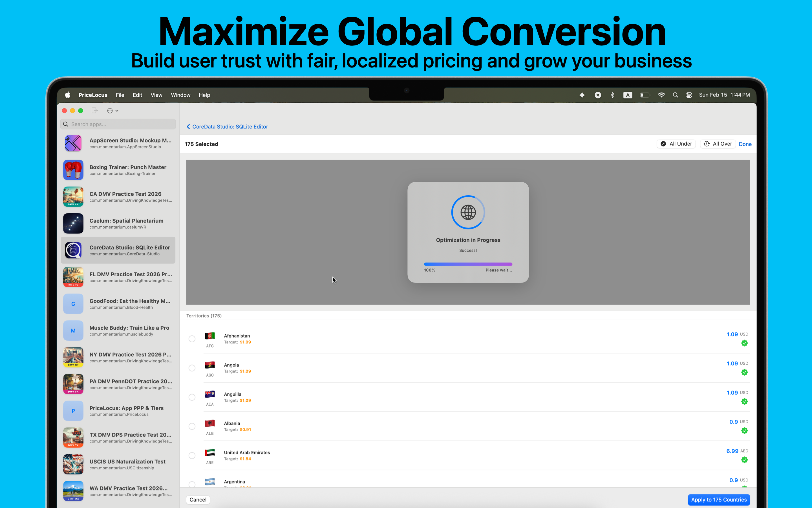Open PA DMV PennDOT app icon
The image size is (812, 508).
point(73,384)
